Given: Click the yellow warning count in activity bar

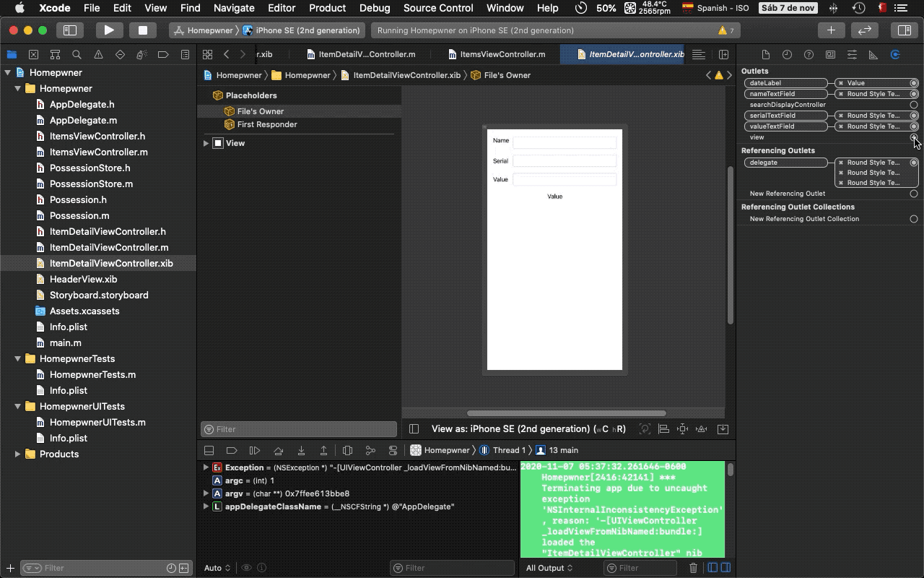Looking at the screenshot, I should 726,30.
